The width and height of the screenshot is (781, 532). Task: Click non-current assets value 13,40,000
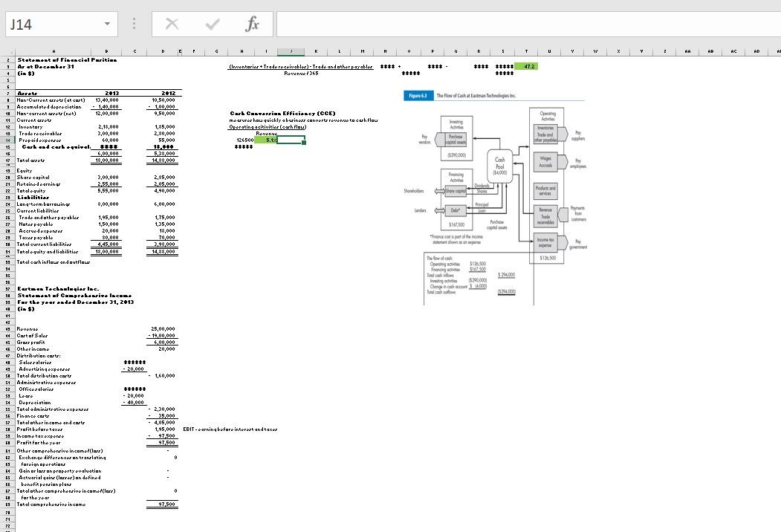[x=107, y=100]
